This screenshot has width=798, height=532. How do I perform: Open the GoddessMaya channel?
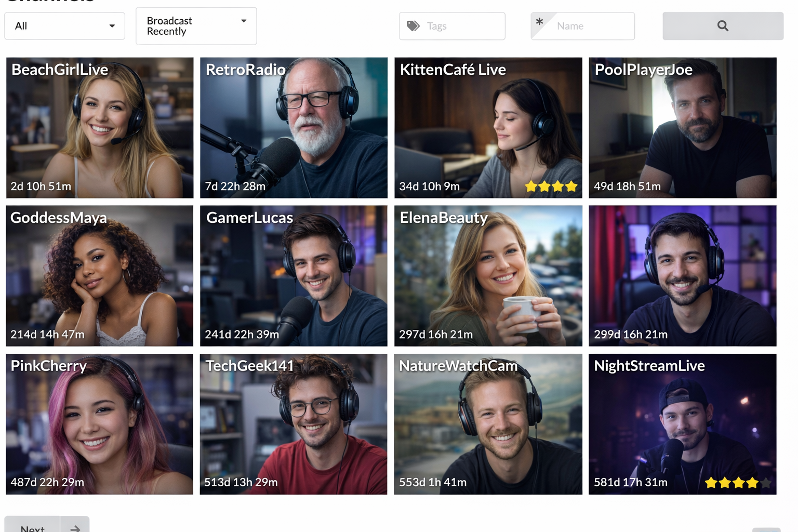tap(100, 276)
